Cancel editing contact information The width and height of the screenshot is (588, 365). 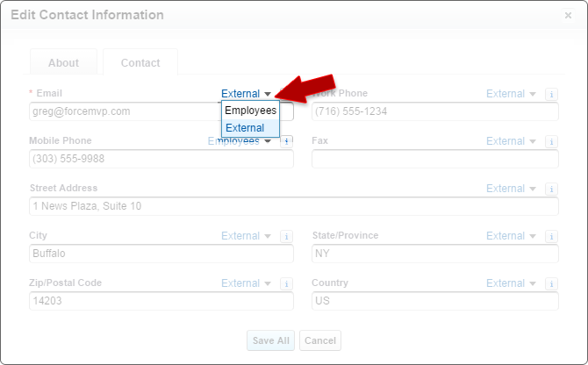pyautogui.click(x=319, y=340)
